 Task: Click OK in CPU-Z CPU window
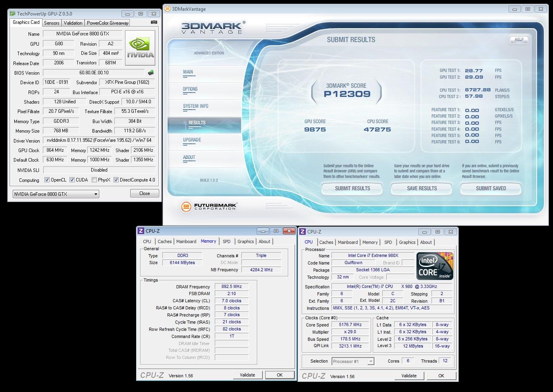(x=441, y=376)
